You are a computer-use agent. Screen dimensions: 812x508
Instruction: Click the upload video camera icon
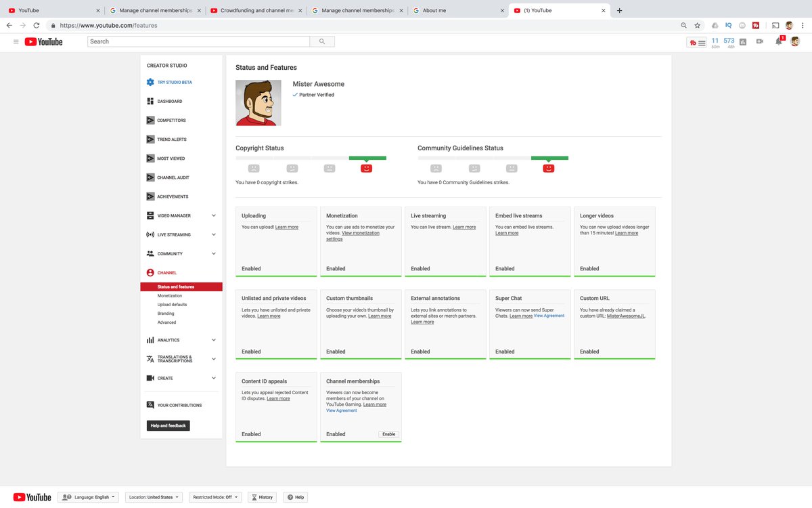coord(760,42)
